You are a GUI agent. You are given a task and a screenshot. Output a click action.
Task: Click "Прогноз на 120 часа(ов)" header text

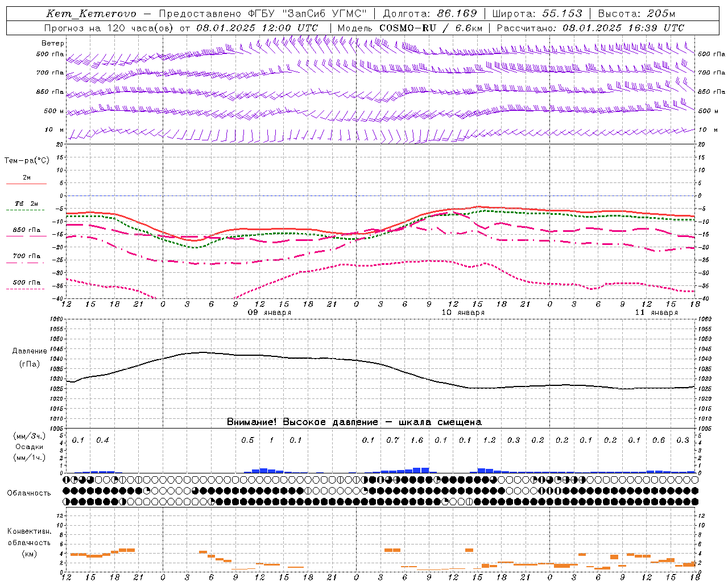click(110, 28)
